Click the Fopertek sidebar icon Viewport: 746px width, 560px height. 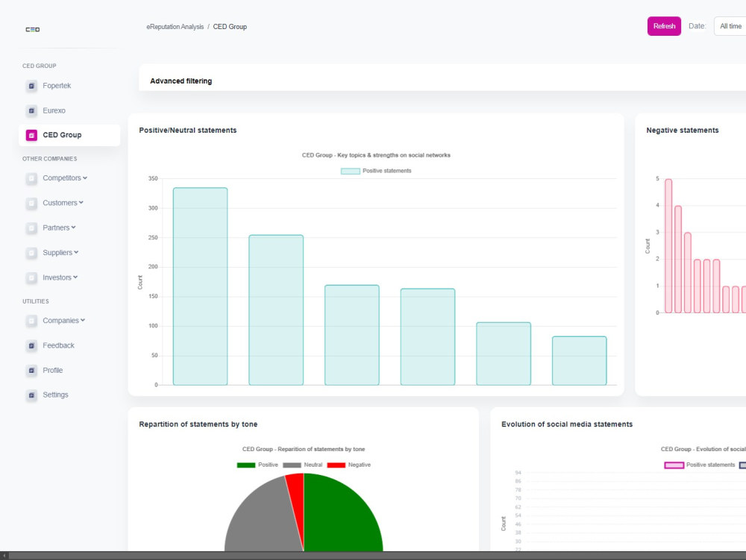(31, 86)
